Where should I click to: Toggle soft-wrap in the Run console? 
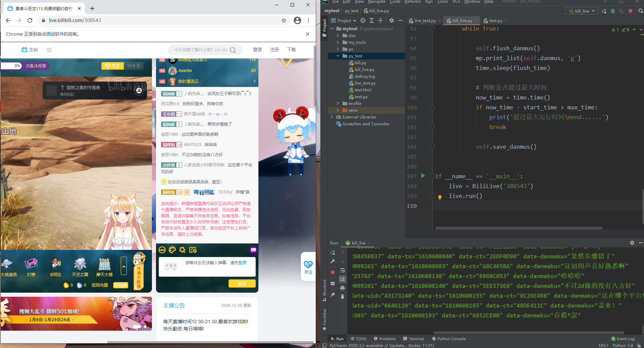pos(343,271)
